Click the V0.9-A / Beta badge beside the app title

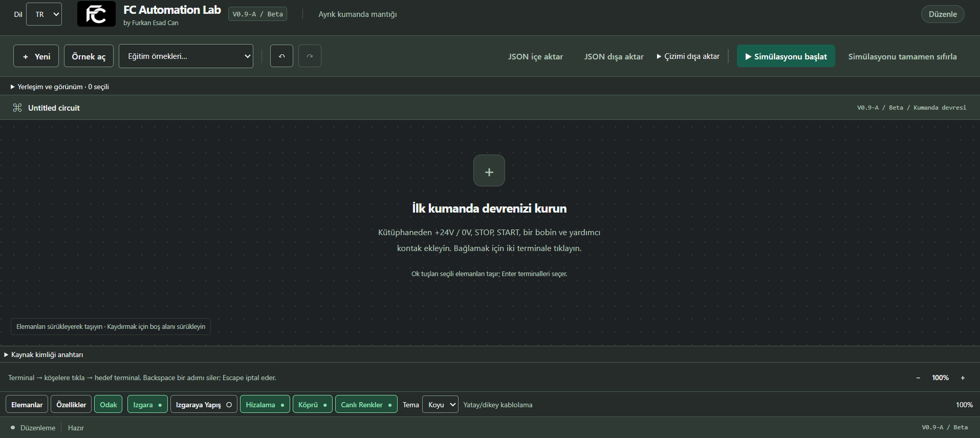click(x=257, y=14)
